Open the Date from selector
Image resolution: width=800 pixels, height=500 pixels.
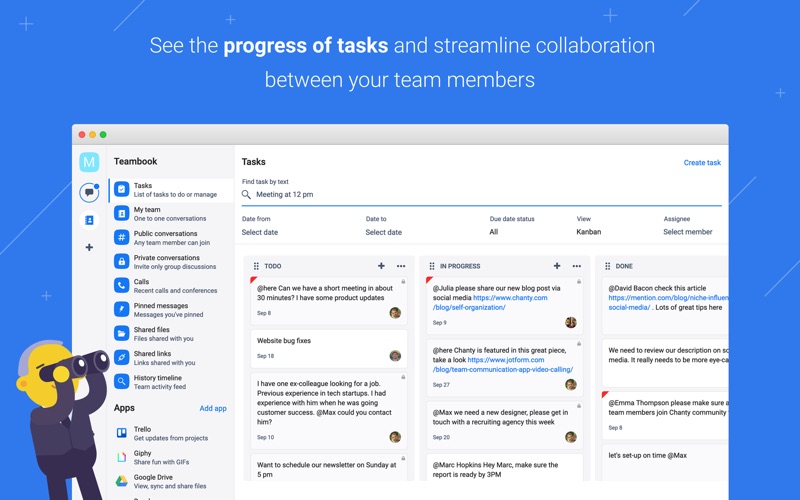click(260, 232)
